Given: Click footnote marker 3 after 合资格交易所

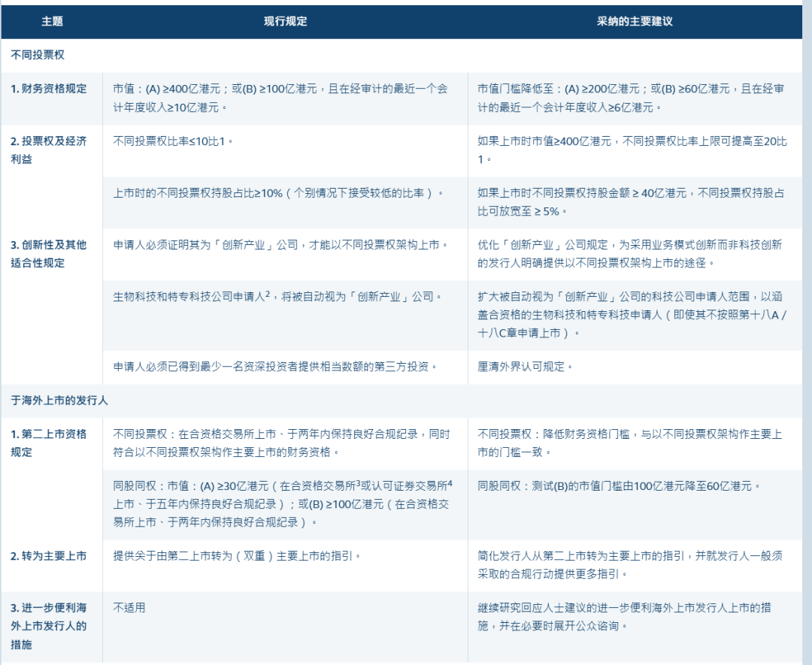Looking at the screenshot, I should 359,483.
